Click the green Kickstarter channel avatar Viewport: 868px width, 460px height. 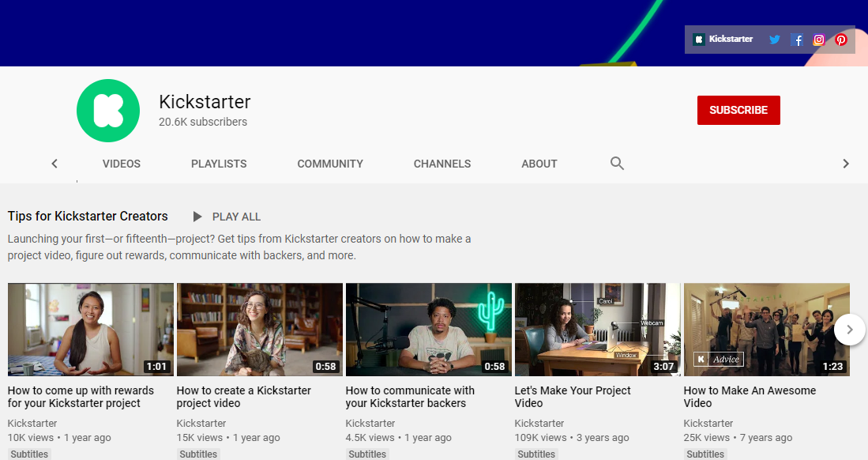[108, 111]
